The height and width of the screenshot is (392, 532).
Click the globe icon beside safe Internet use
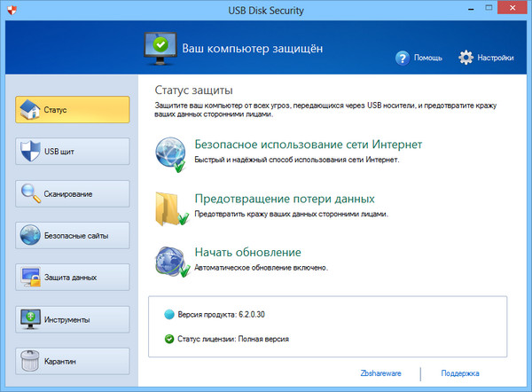pyautogui.click(x=171, y=153)
